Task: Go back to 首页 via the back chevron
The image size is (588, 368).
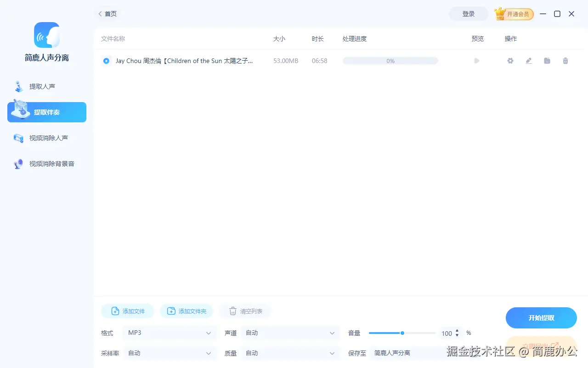Action: [100, 14]
